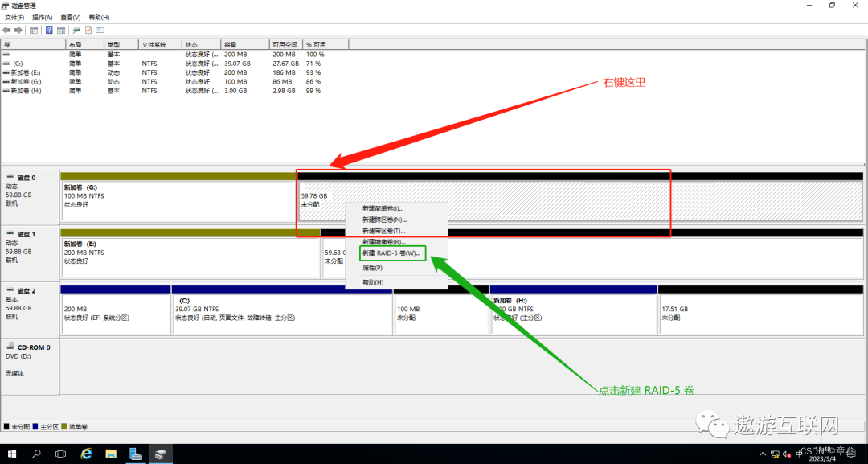This screenshot has width=868, height=464.
Task: Sort by the 文件系统 column header
Action: 160,44
